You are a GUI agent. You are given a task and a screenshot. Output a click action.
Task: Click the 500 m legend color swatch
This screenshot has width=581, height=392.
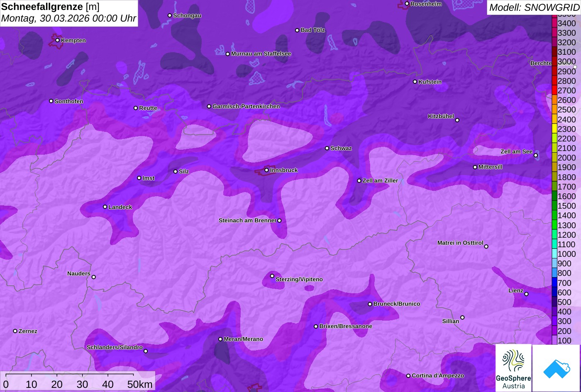[554, 302]
